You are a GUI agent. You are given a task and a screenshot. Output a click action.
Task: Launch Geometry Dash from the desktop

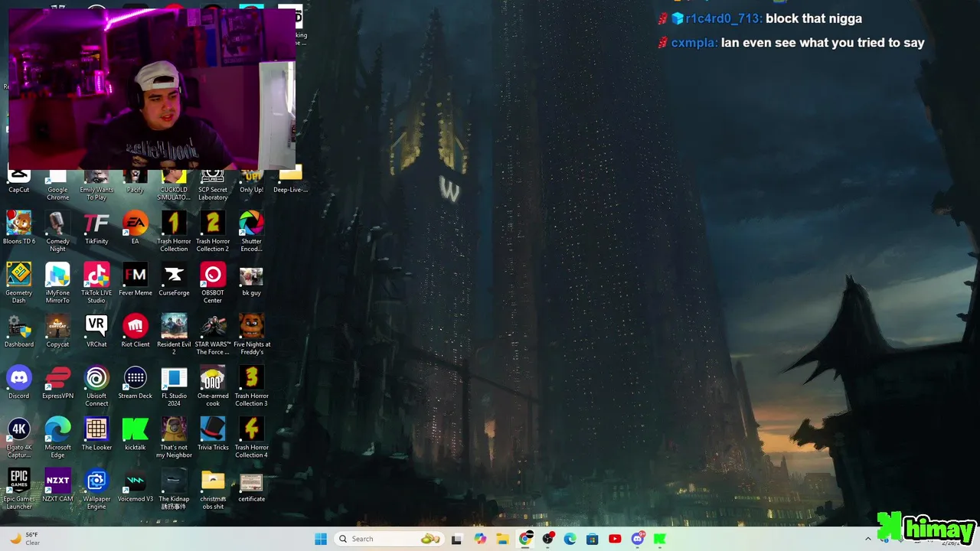coord(19,283)
